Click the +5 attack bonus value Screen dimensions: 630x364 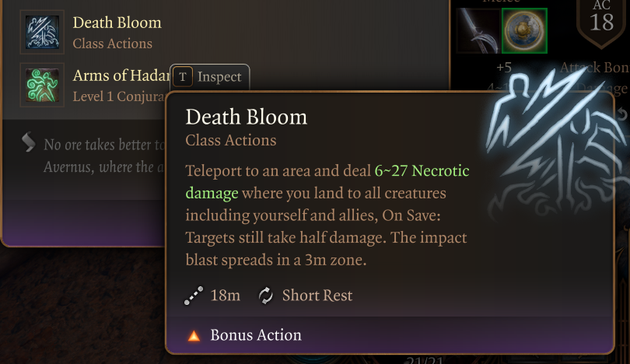[x=502, y=68]
